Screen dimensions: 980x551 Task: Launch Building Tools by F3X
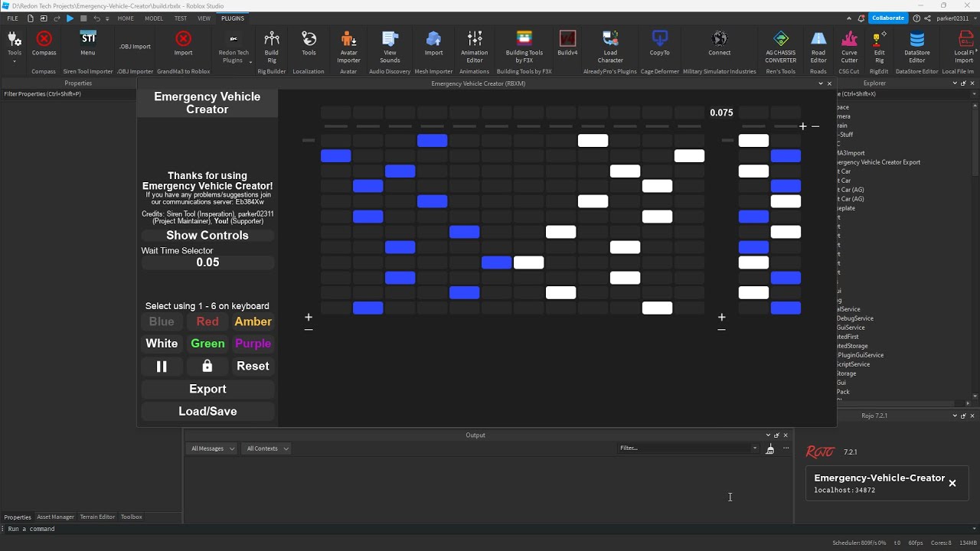(524, 47)
